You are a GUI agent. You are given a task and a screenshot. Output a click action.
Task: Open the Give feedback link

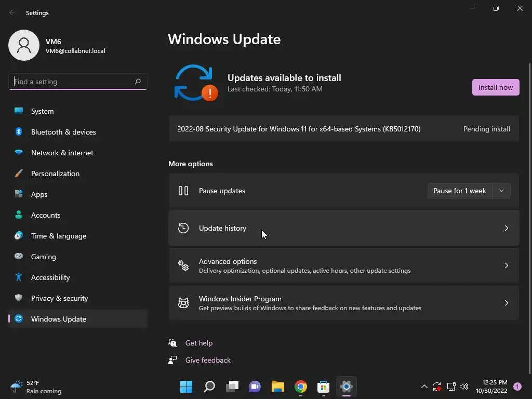pos(208,360)
